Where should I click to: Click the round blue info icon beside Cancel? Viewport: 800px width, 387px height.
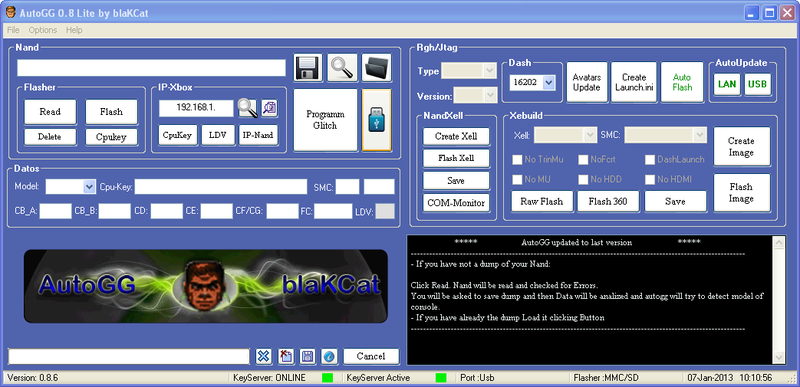click(329, 356)
